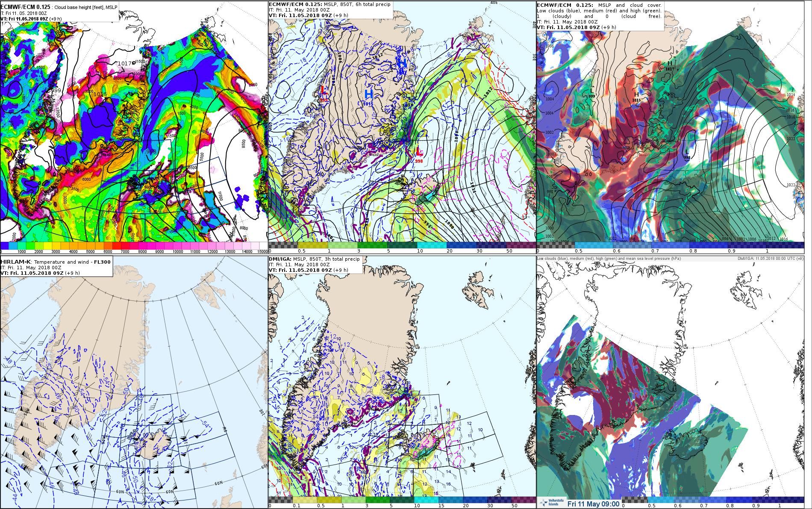Click the 'ECMWF/ECM 0.125 : Cloud base height [feet], MSLP' title
This screenshot has width=812, height=509.
(59, 8)
